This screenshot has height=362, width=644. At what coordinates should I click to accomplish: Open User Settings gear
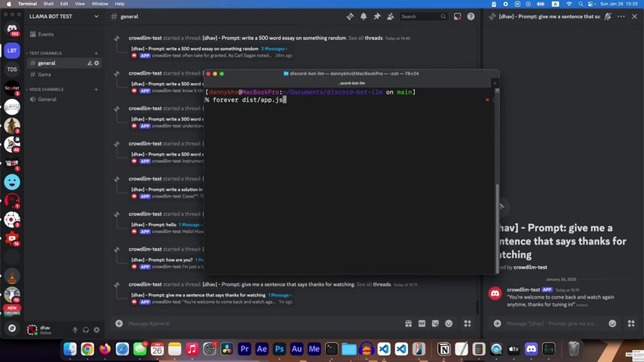[x=97, y=330]
